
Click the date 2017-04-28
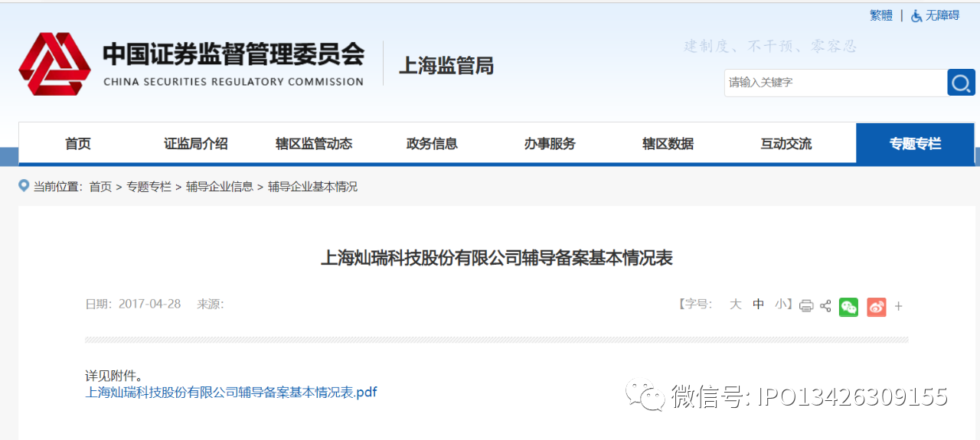tap(150, 304)
